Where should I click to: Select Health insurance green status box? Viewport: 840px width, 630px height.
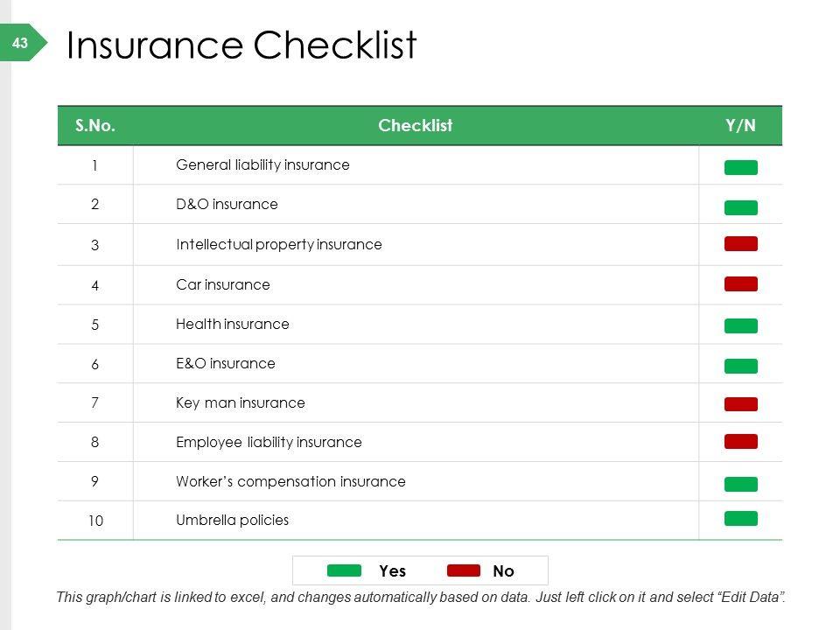coord(740,325)
